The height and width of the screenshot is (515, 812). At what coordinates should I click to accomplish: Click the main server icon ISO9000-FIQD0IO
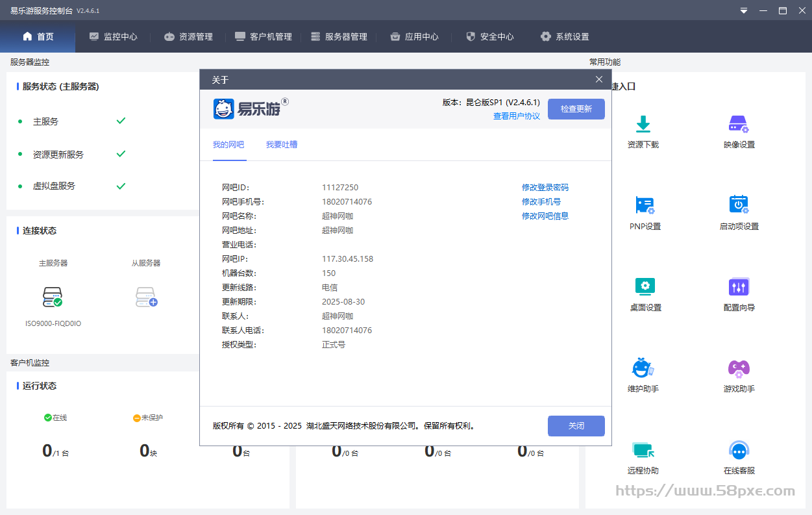53,297
